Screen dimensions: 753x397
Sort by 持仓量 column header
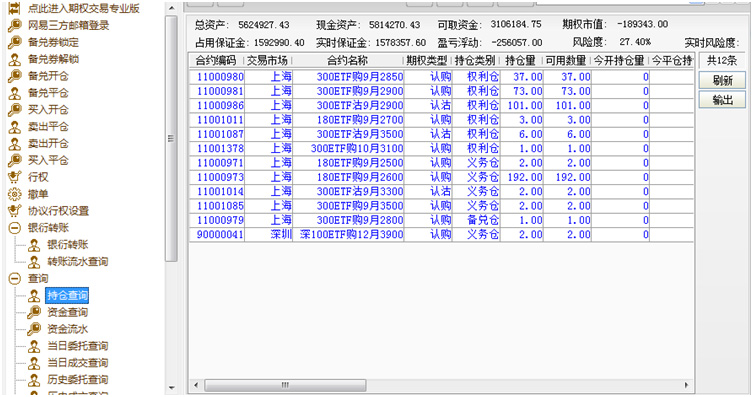pos(521,60)
